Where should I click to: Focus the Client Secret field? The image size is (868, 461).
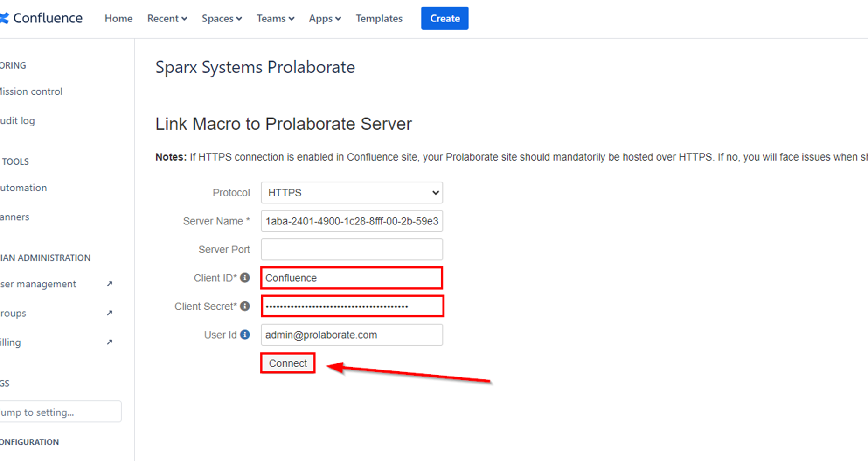(352, 307)
